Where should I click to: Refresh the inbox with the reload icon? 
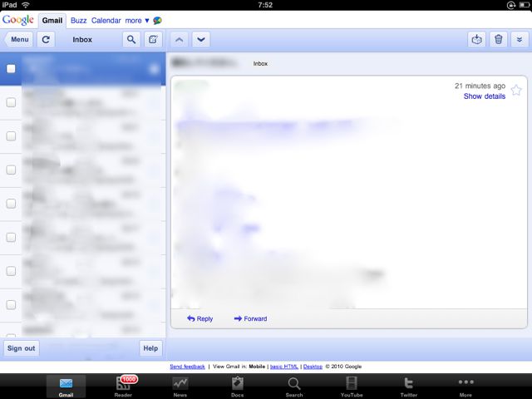[46, 40]
